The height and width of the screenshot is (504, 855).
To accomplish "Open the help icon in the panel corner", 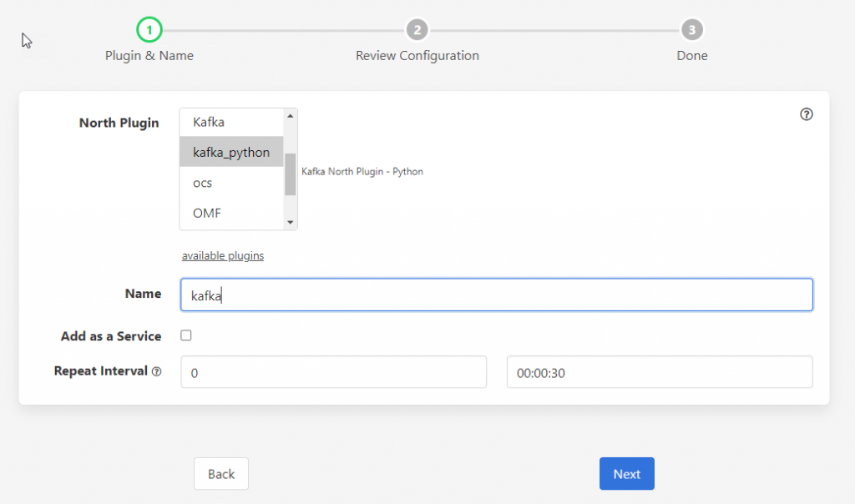I will point(806,113).
